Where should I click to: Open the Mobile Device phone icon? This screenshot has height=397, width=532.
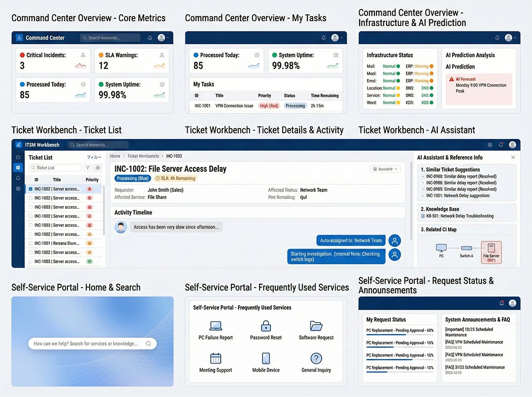click(266, 358)
